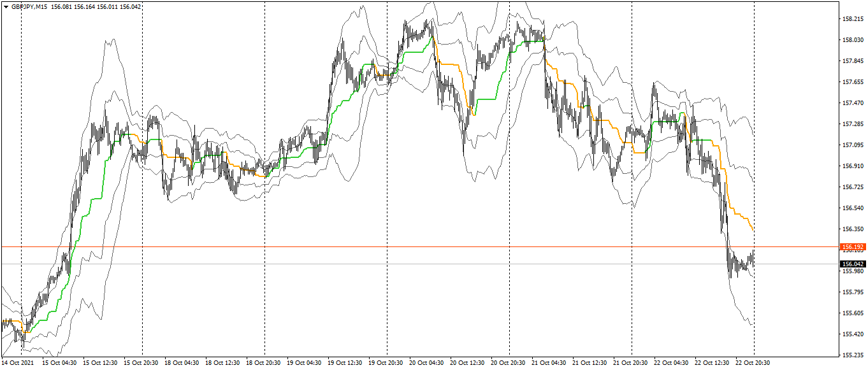Screen dimensions: 868x370
Task: Click the 19 Oct 20:30 time label
Action: [x=386, y=363]
